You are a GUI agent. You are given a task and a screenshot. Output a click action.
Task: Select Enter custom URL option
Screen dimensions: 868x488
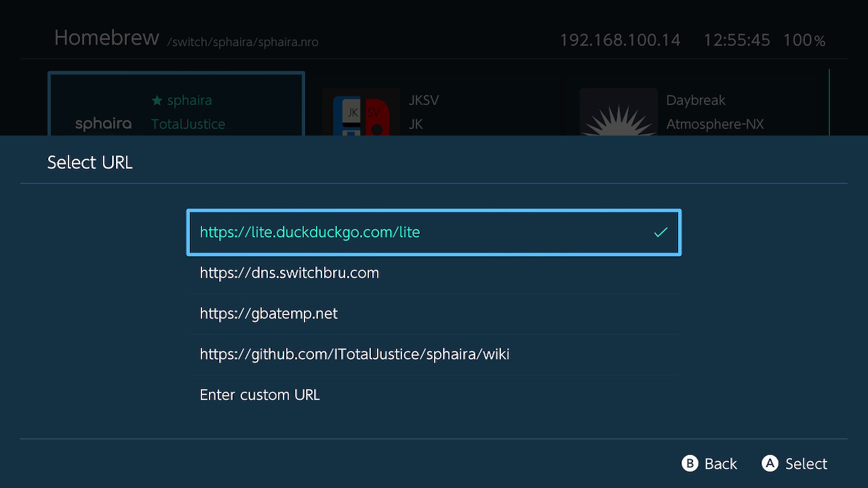260,395
